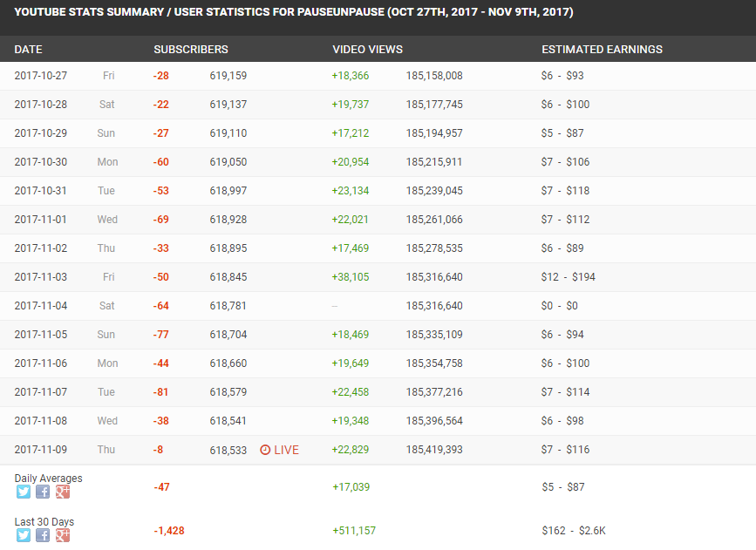Click the $12 - $194 earnings entry
This screenshot has height=550, width=756.
568,277
